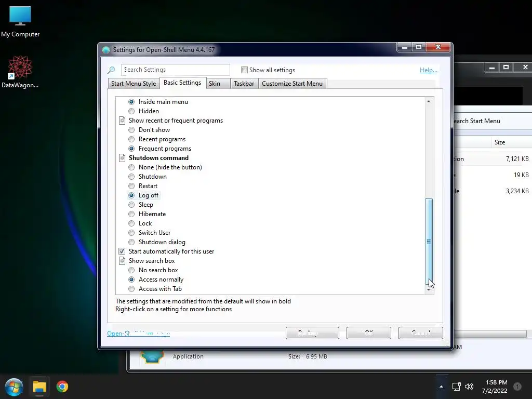Click the 19 KB file row in Explorer

493,175
